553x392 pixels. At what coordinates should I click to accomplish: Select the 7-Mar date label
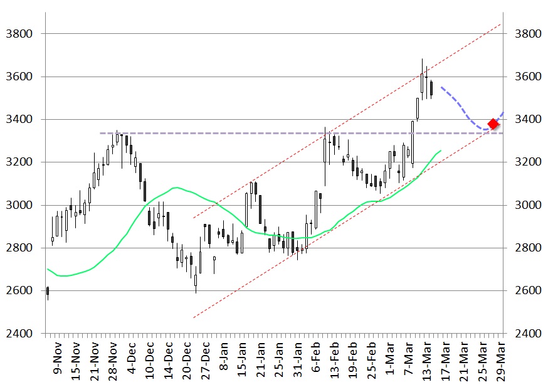tap(409, 358)
